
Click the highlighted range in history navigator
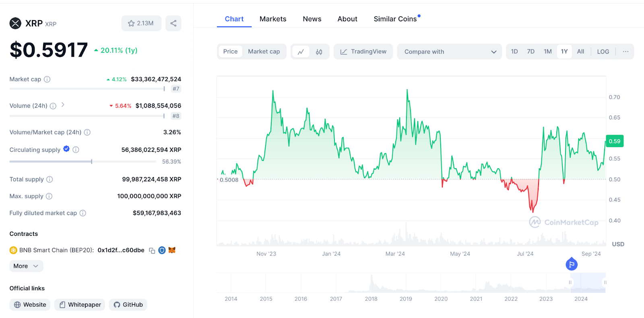588,283
